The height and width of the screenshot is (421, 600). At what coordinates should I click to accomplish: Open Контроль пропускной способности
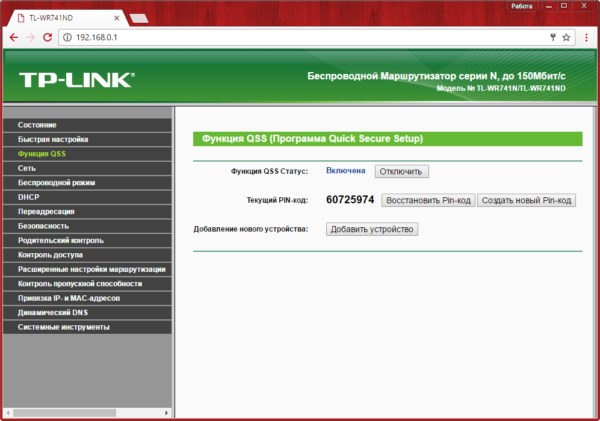click(x=87, y=284)
